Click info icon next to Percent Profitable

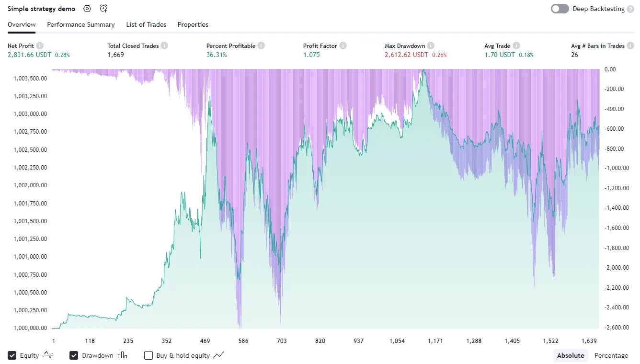click(261, 45)
